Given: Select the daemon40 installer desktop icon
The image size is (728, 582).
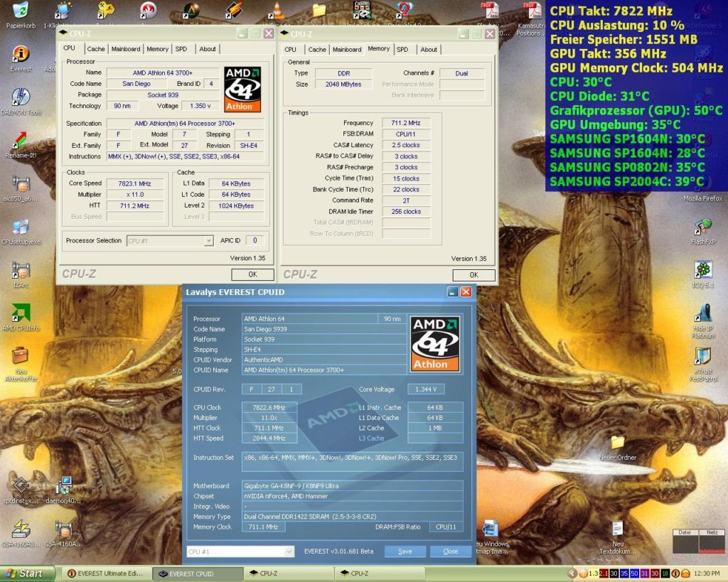Looking at the screenshot, I should (63, 486).
